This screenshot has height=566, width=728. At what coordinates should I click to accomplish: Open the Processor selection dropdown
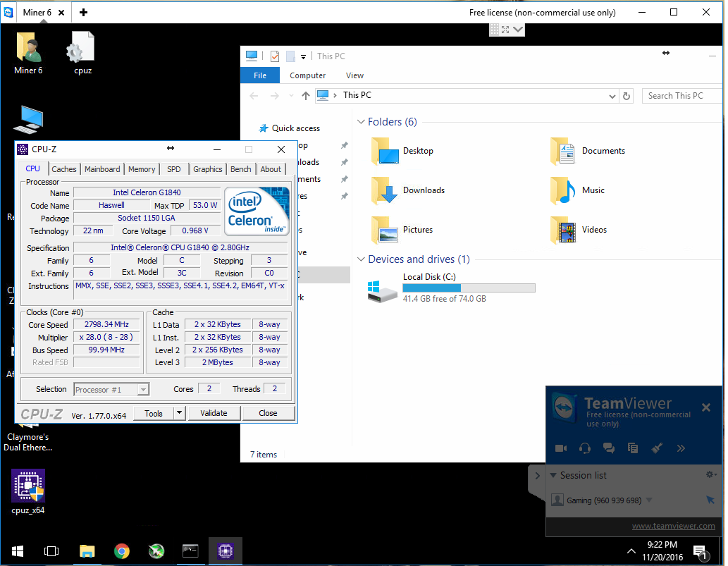tap(144, 389)
